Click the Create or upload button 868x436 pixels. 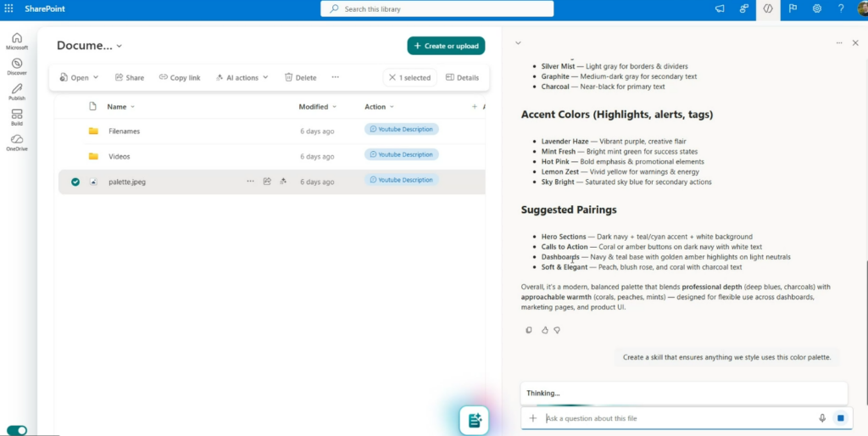click(446, 46)
